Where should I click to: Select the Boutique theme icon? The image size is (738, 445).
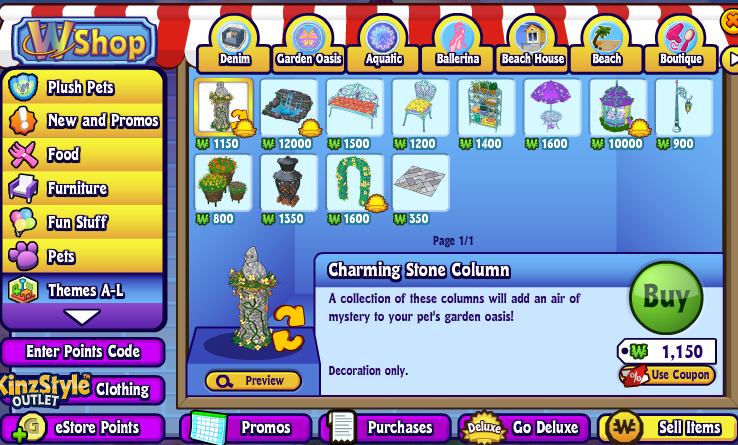click(x=681, y=37)
